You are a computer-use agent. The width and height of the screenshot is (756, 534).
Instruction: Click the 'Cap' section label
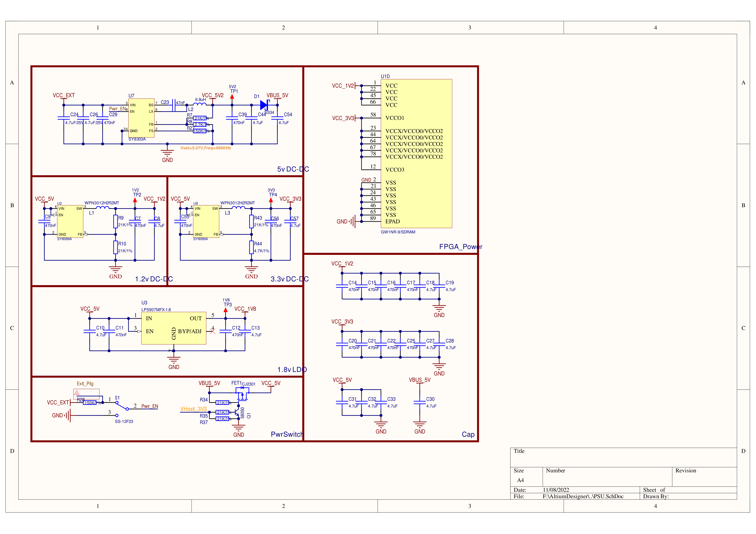(x=468, y=435)
